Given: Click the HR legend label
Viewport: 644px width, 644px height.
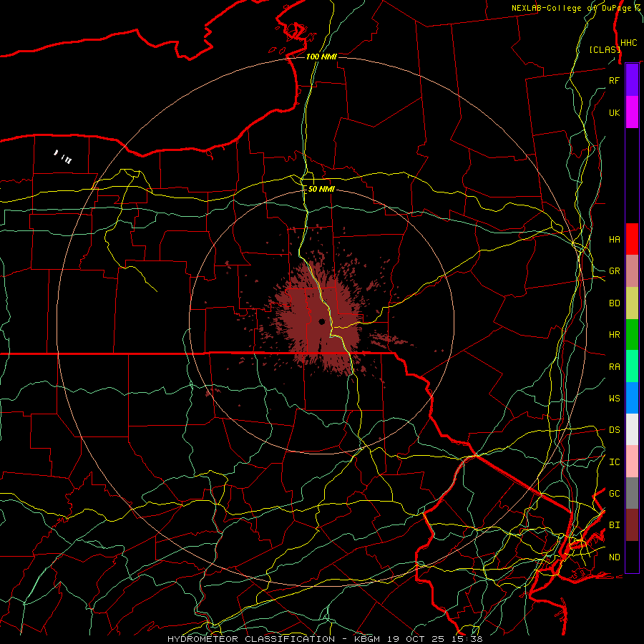Looking at the screenshot, I should [614, 335].
